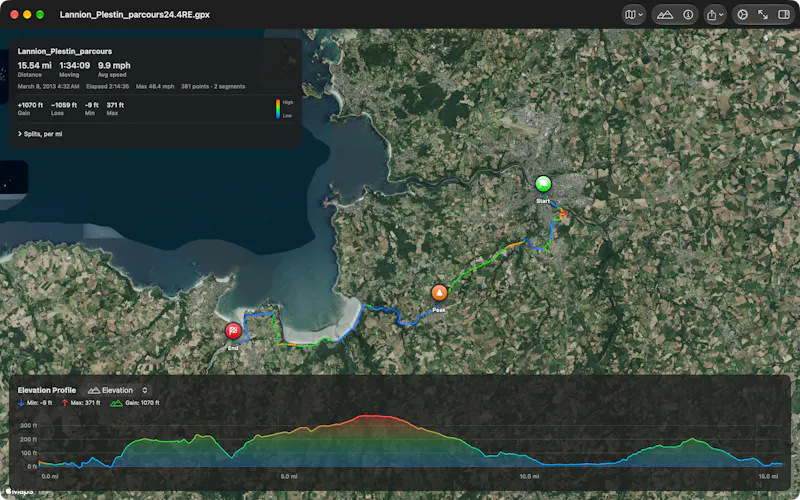Click the red End flag marker
This screenshot has width=800, height=500.
pyautogui.click(x=233, y=331)
